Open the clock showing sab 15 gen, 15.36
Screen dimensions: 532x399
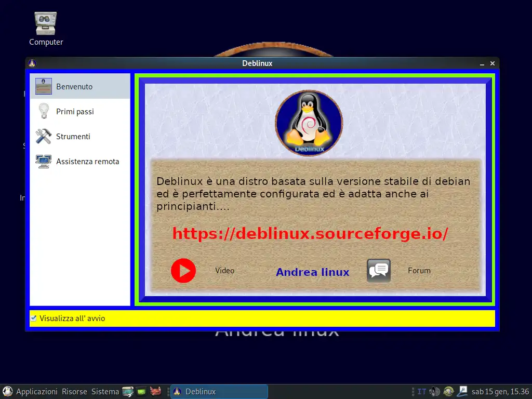pos(500,392)
